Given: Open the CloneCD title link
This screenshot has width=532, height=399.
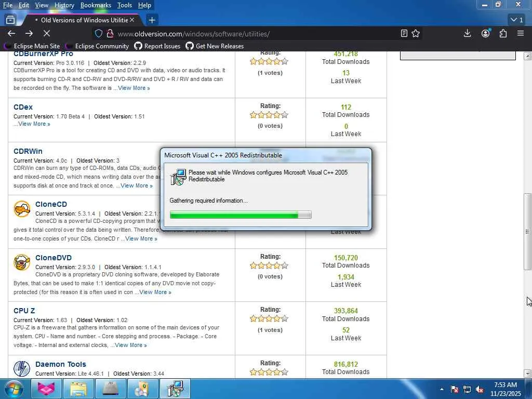Looking at the screenshot, I should point(51,204).
